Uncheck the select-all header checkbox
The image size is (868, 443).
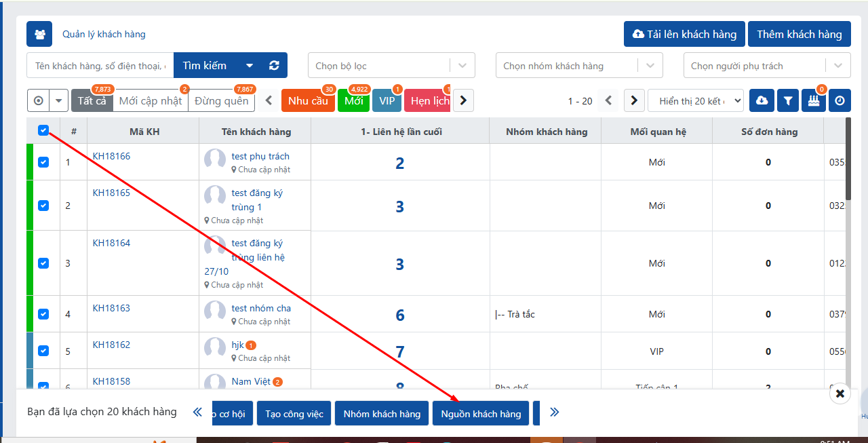(x=43, y=130)
